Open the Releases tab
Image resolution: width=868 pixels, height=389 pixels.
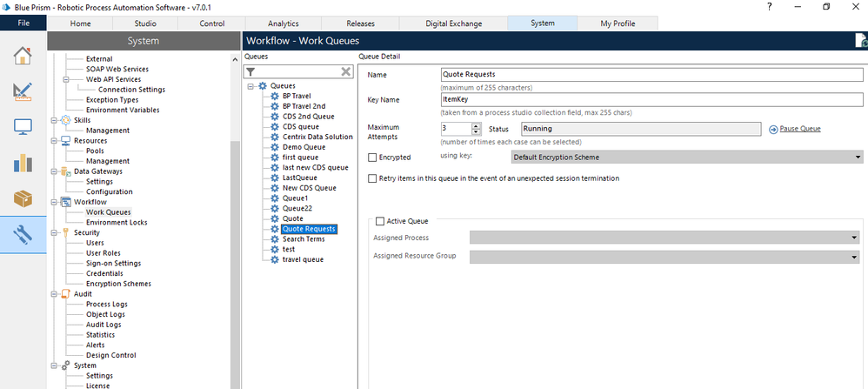click(360, 23)
